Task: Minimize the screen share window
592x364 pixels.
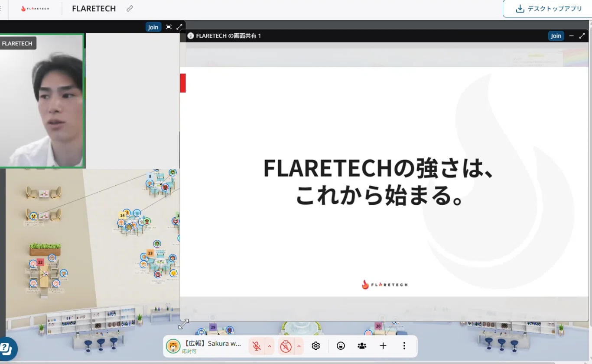Action: 571,36
